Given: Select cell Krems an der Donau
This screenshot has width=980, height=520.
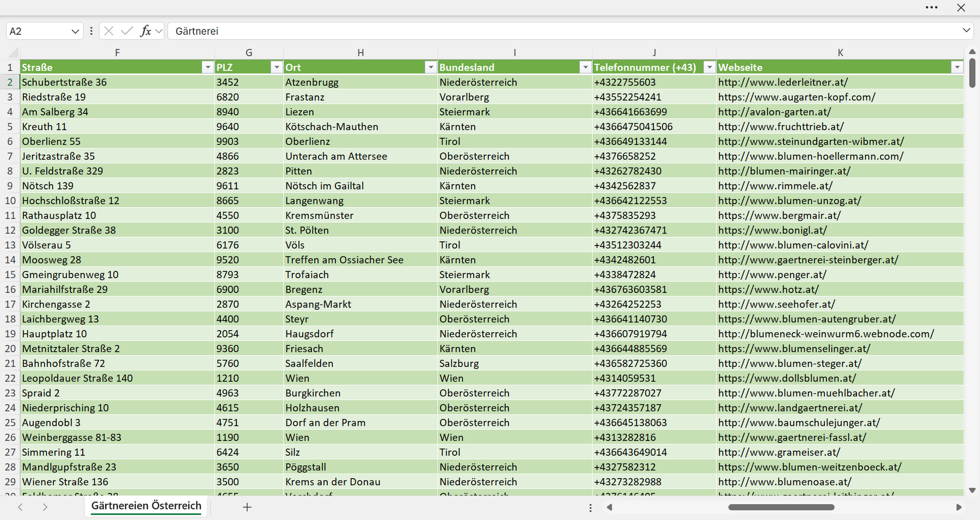Looking at the screenshot, I should pos(360,482).
